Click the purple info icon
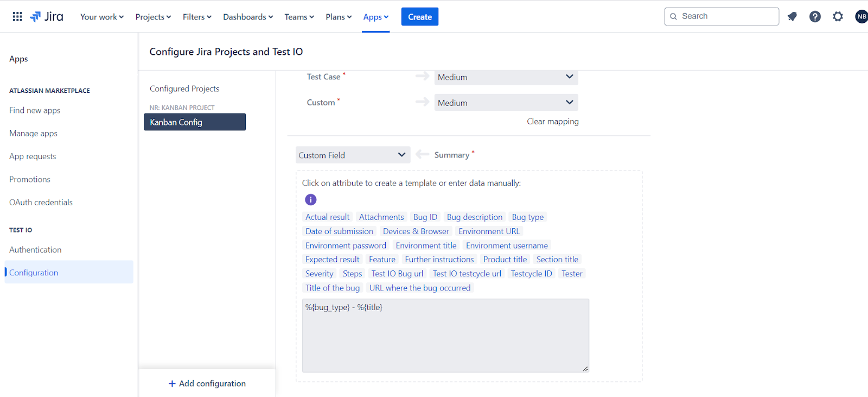 click(x=310, y=200)
